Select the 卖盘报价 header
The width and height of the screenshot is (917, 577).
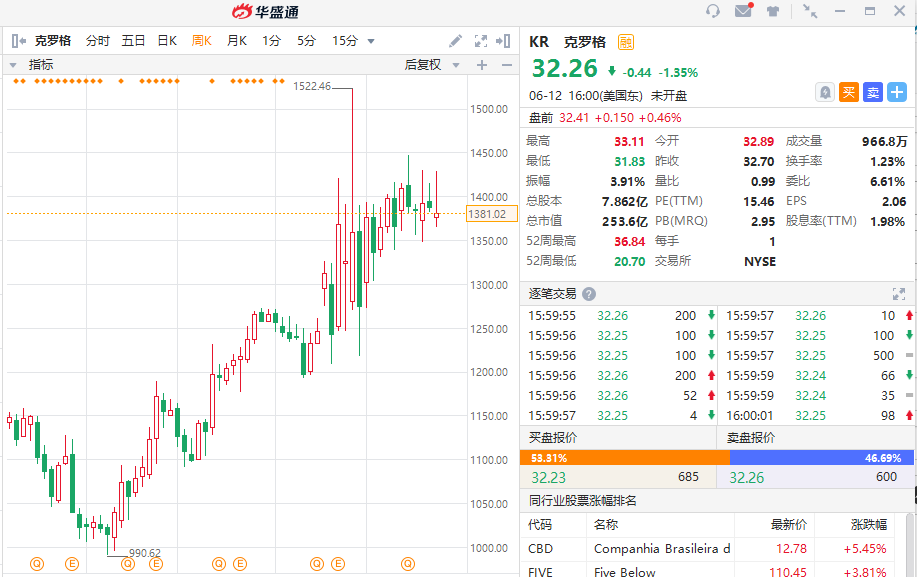click(750, 438)
